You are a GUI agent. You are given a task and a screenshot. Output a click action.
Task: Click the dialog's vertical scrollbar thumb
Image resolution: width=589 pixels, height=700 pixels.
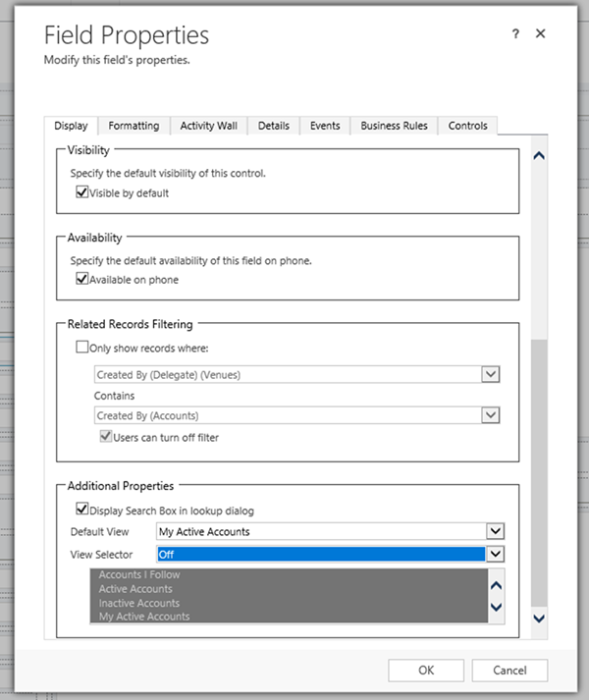538,471
